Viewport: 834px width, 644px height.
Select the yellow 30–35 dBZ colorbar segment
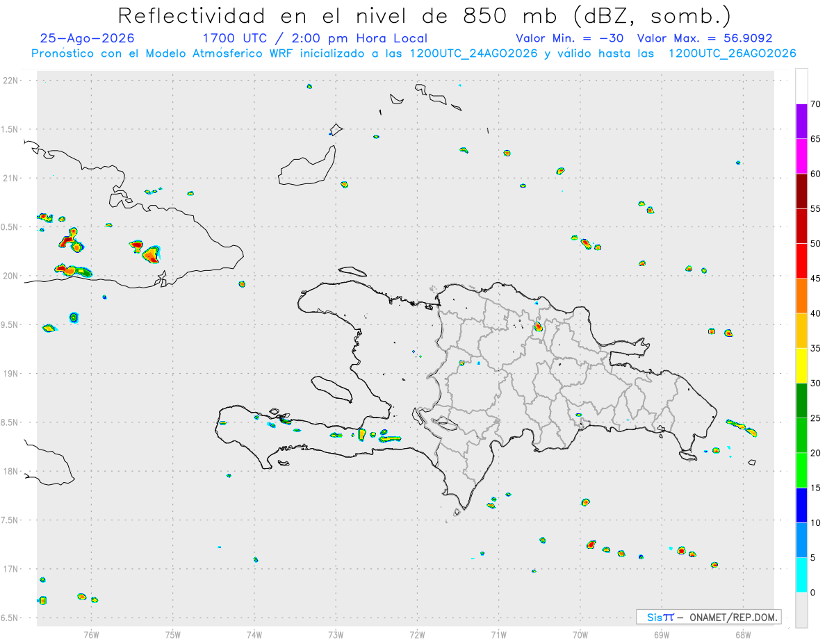(801, 365)
